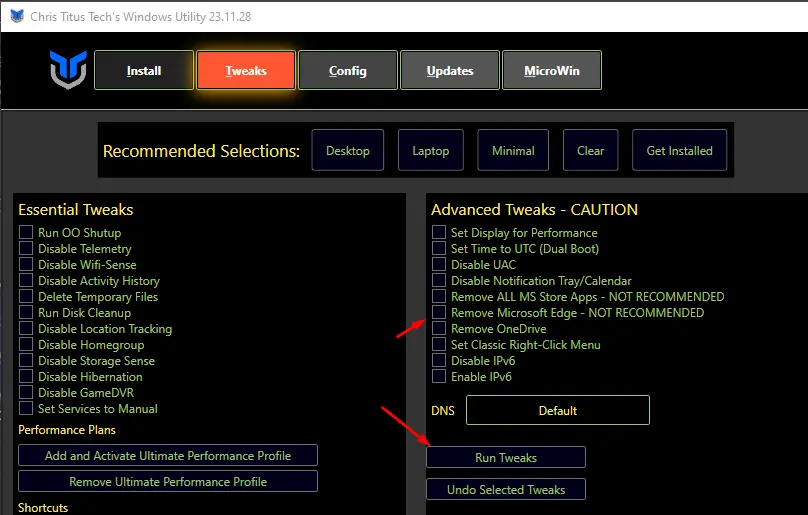This screenshot has height=515, width=808.
Task: Tick Set Time to UTC (Dual Boot)
Action: pyautogui.click(x=439, y=248)
